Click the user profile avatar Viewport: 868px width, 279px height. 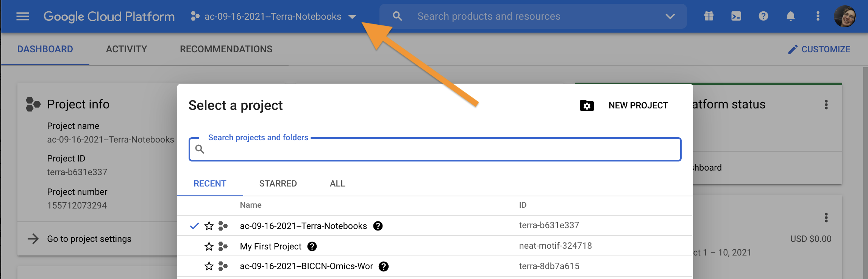tap(845, 16)
